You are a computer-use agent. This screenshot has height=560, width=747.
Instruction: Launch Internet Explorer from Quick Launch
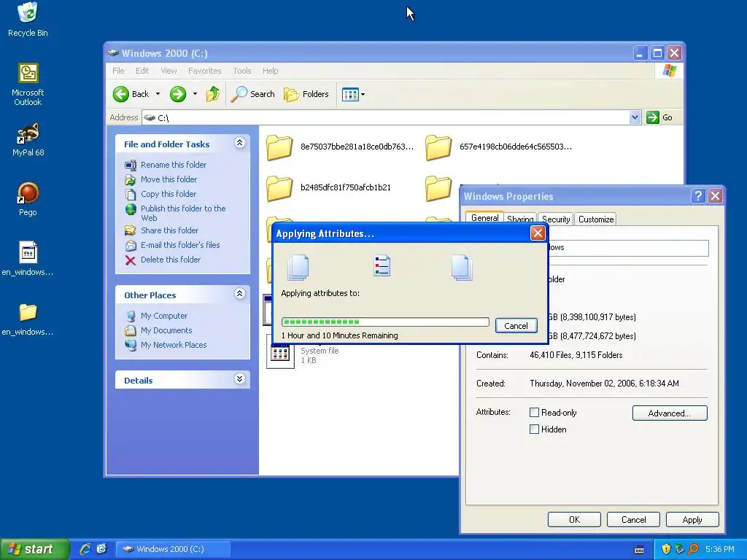coord(85,549)
